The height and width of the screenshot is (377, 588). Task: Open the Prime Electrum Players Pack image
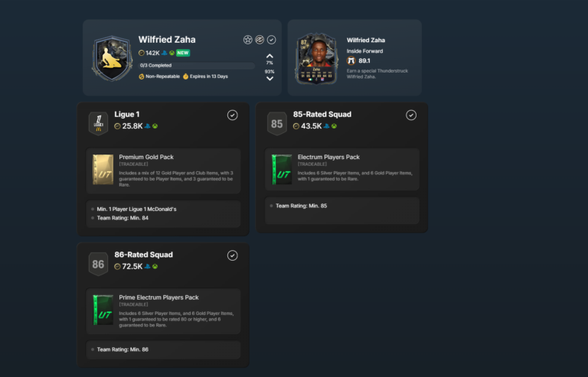pyautogui.click(x=103, y=310)
